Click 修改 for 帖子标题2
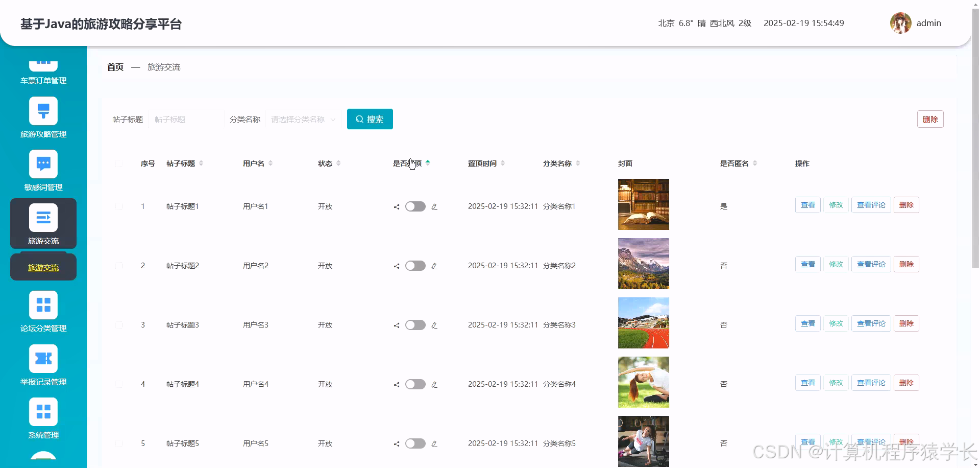980x468 pixels. pyautogui.click(x=836, y=264)
